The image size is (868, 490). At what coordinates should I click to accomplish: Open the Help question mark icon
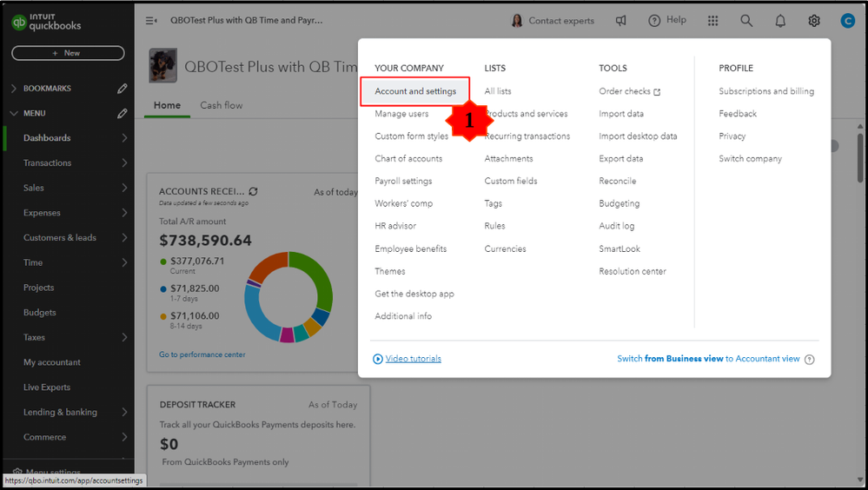tap(654, 21)
